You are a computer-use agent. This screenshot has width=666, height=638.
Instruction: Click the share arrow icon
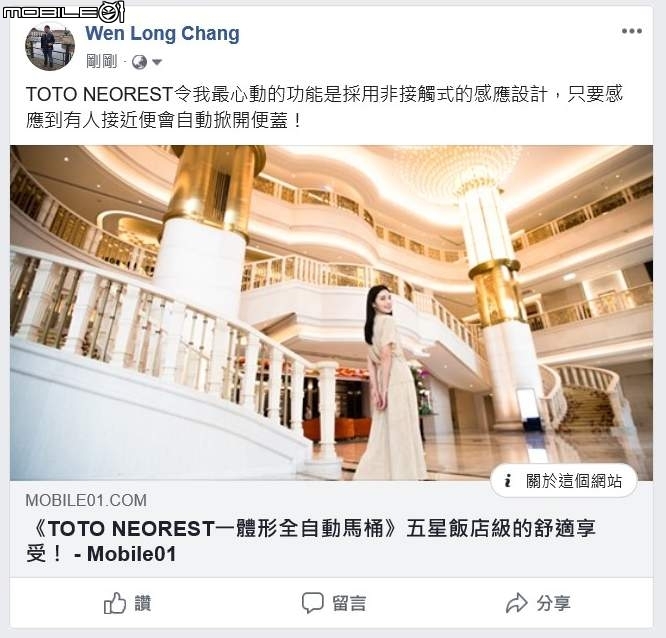pyautogui.click(x=516, y=603)
